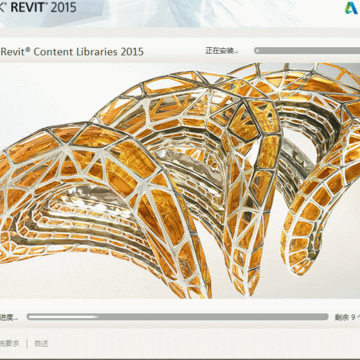360x360 pixels.
Task: Open the system requirements link
Action: tap(10, 344)
